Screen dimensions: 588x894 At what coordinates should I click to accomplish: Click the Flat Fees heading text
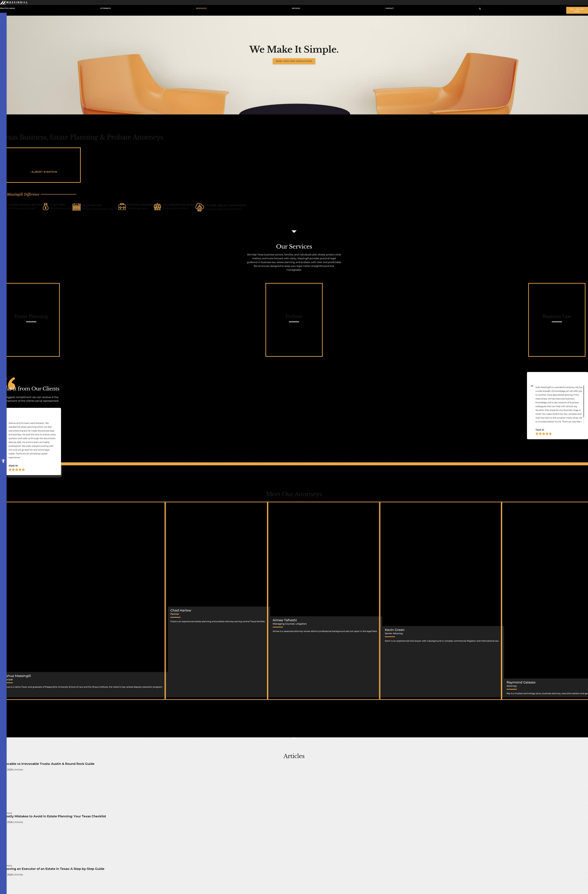58,205
